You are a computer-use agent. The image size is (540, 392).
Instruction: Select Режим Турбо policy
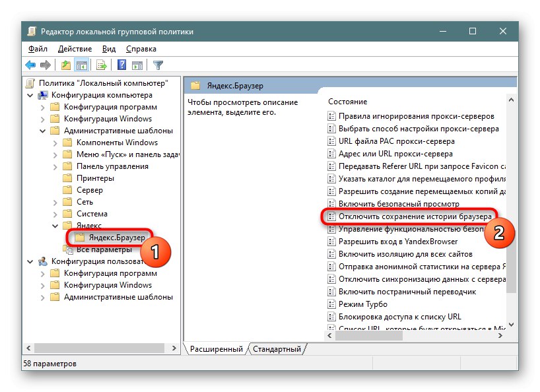coord(363,304)
